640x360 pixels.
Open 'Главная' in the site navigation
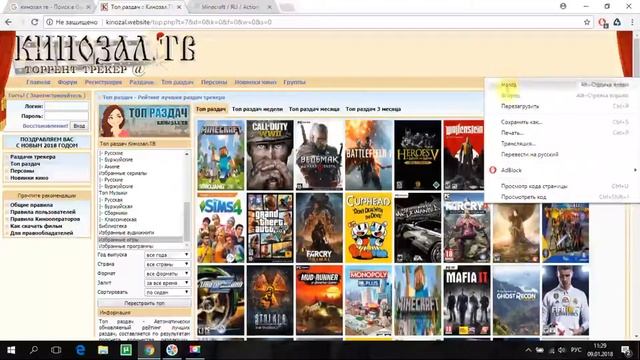click(x=38, y=82)
